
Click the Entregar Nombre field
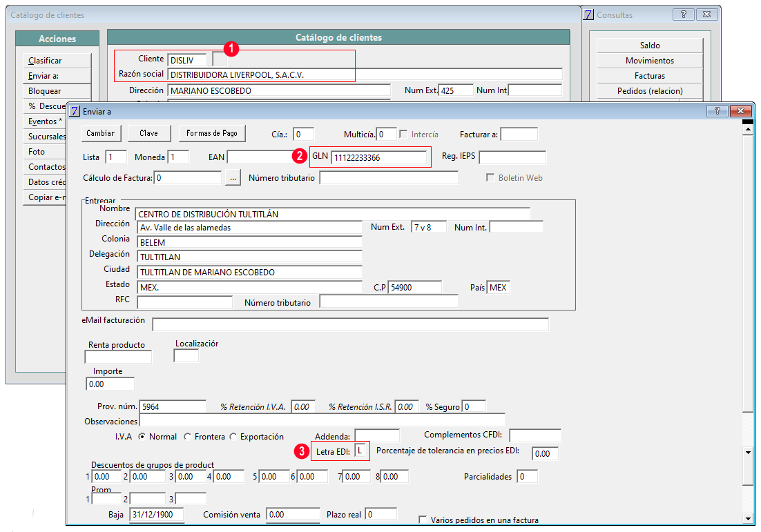pos(333,214)
